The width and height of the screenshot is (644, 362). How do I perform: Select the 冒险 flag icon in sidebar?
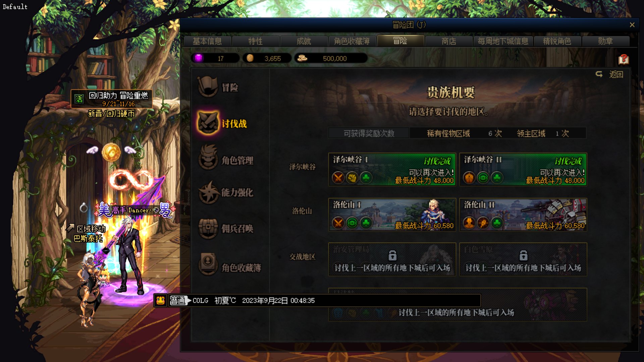click(x=208, y=86)
